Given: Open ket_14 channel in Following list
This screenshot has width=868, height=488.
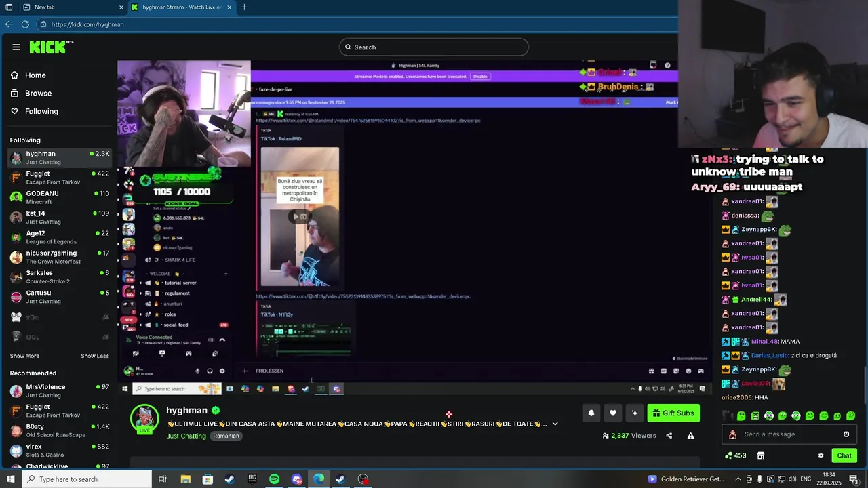Looking at the screenshot, I should coord(60,217).
